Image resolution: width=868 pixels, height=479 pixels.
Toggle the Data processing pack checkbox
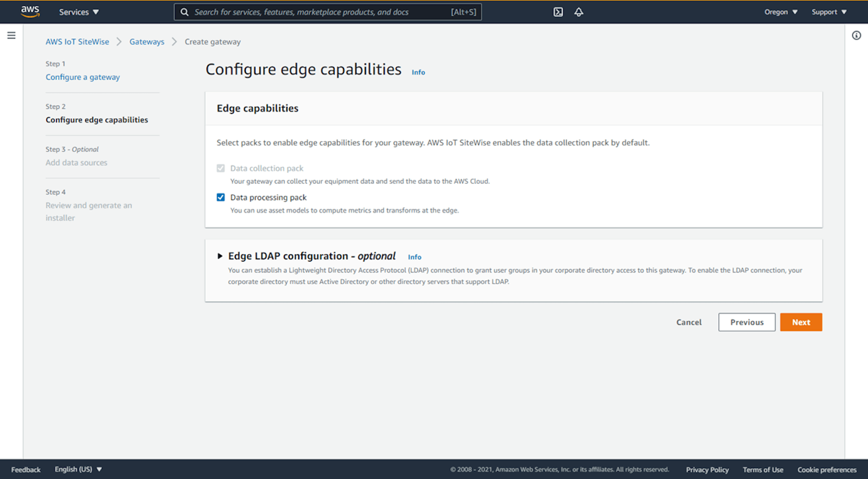click(221, 197)
